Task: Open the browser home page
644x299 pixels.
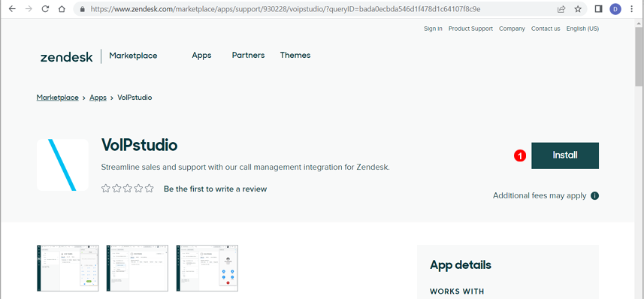Action: click(x=62, y=8)
